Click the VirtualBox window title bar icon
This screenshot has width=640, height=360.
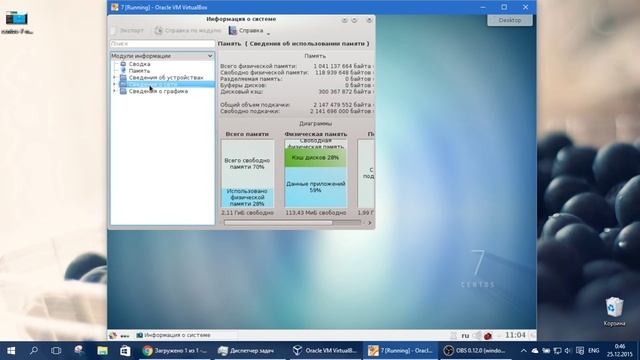(x=115, y=7)
